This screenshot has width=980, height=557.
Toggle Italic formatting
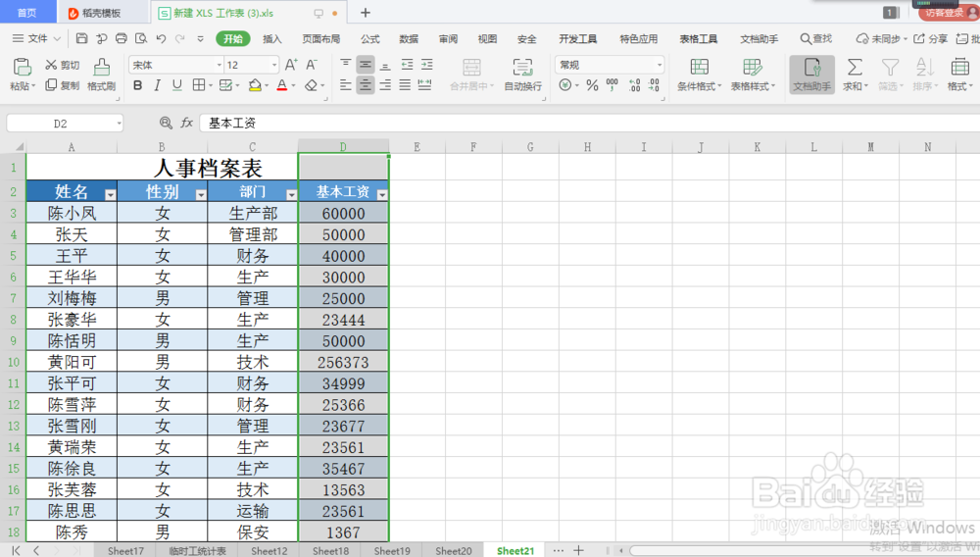tap(157, 85)
